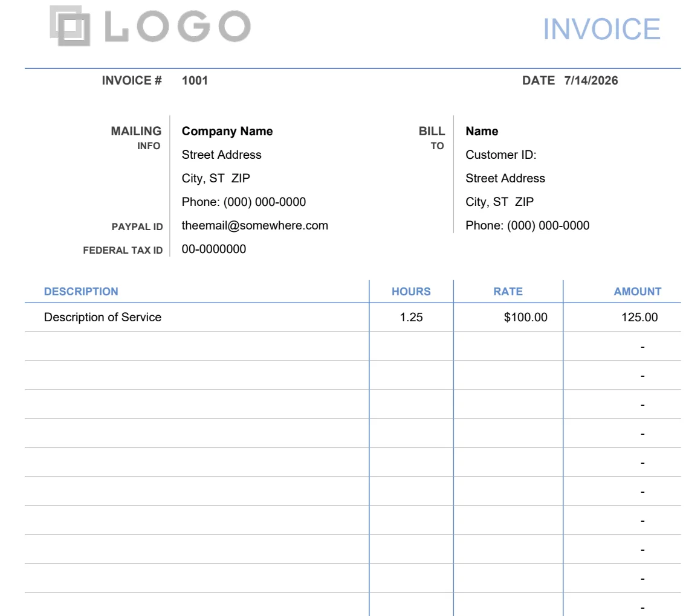This screenshot has height=616, width=686.
Task: Click the DATE label
Action: 538,80
